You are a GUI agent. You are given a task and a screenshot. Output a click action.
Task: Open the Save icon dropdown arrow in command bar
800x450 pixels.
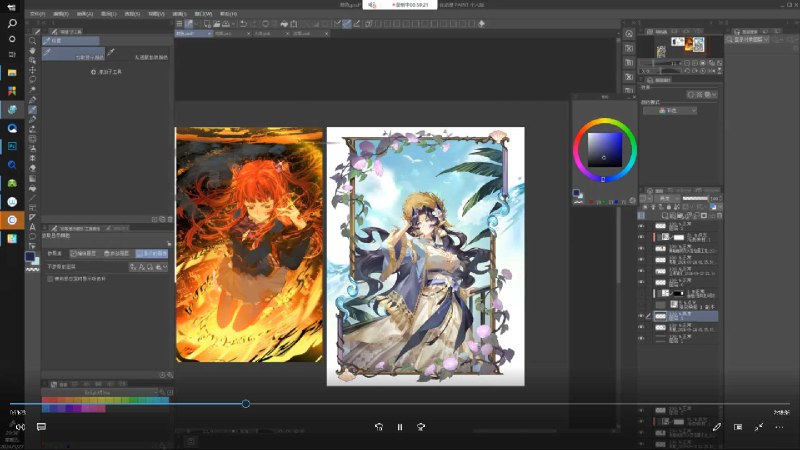(x=233, y=24)
